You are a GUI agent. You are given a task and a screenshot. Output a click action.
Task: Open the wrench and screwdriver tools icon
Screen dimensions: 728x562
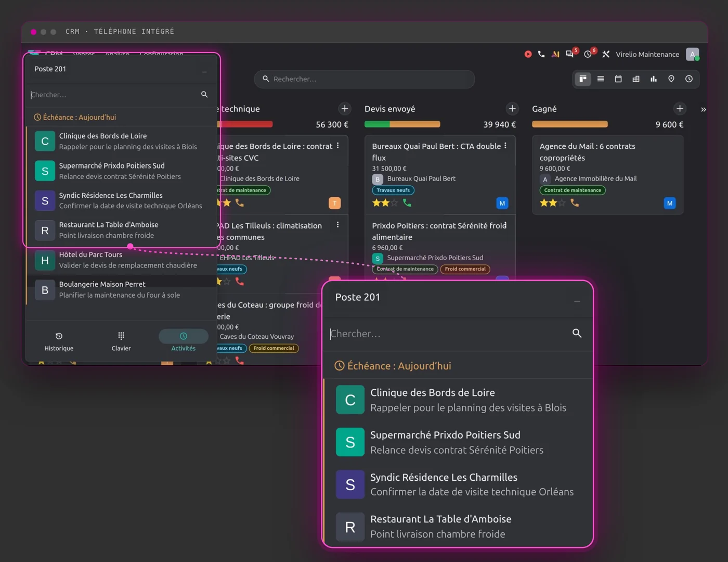[606, 54]
